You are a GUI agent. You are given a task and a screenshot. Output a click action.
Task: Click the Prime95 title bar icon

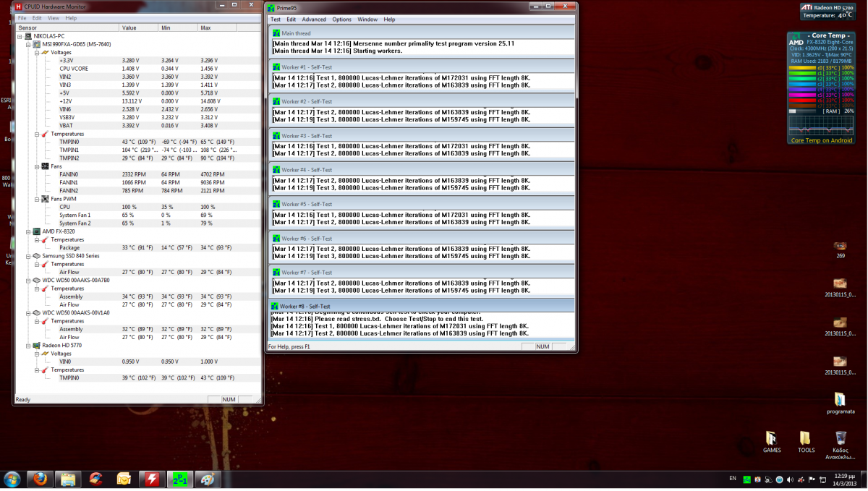point(271,8)
